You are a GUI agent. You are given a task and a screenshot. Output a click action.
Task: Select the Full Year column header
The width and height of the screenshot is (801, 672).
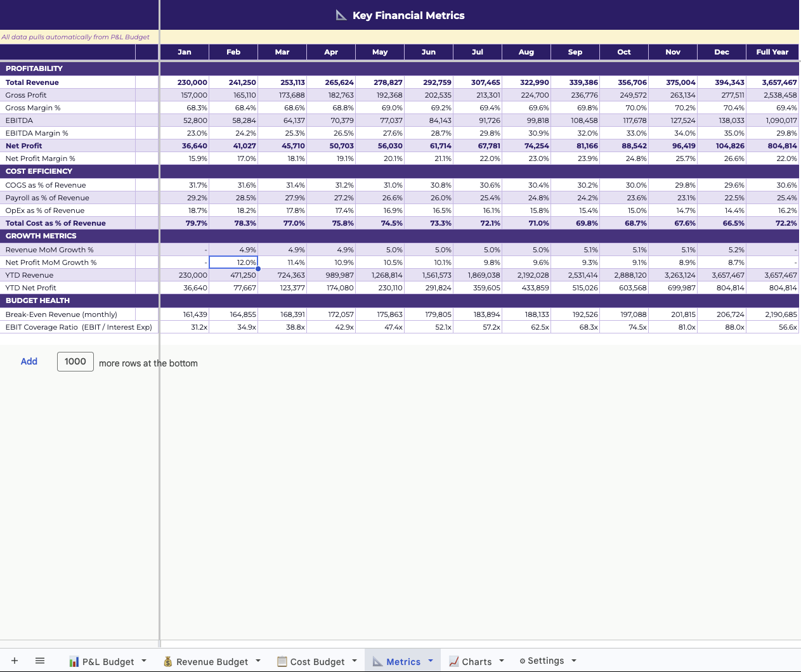tap(772, 52)
